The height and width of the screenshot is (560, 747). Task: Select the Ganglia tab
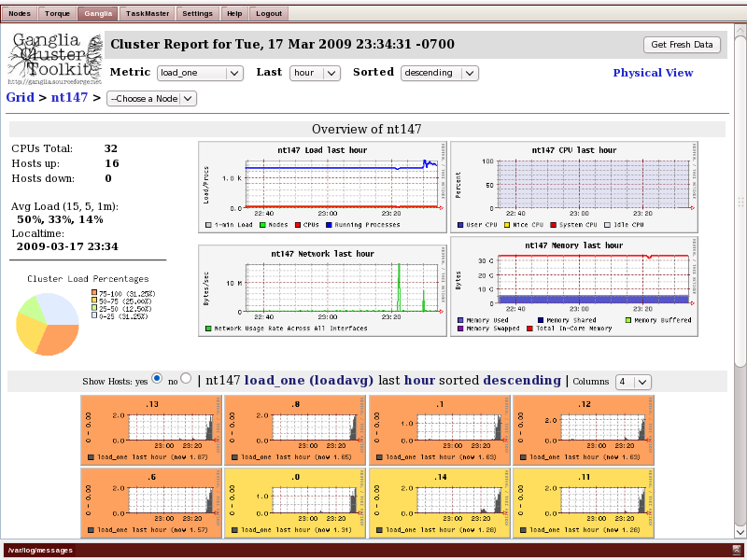click(98, 13)
